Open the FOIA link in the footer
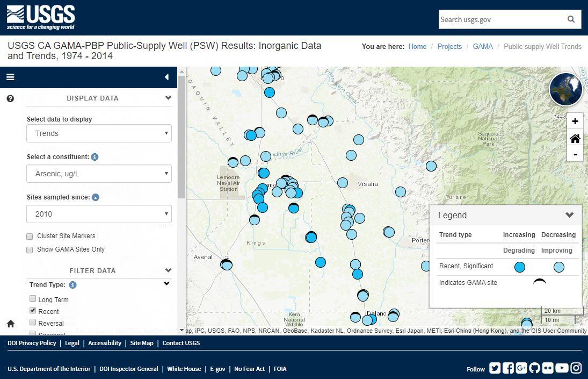588x379 pixels. [280, 369]
